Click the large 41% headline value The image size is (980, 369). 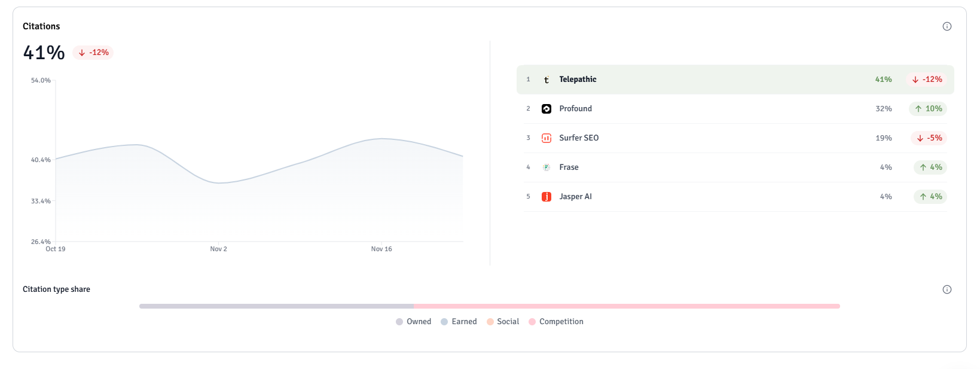click(x=44, y=53)
